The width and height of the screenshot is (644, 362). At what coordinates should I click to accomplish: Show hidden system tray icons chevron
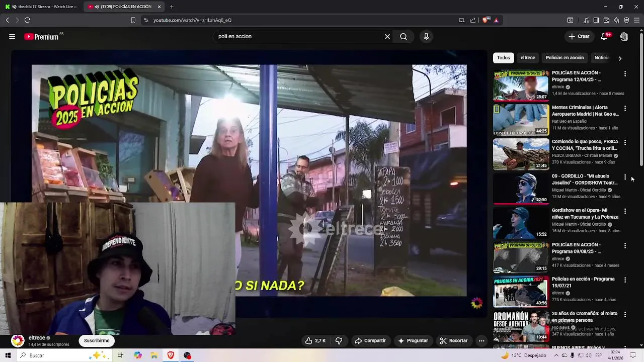(x=555, y=355)
